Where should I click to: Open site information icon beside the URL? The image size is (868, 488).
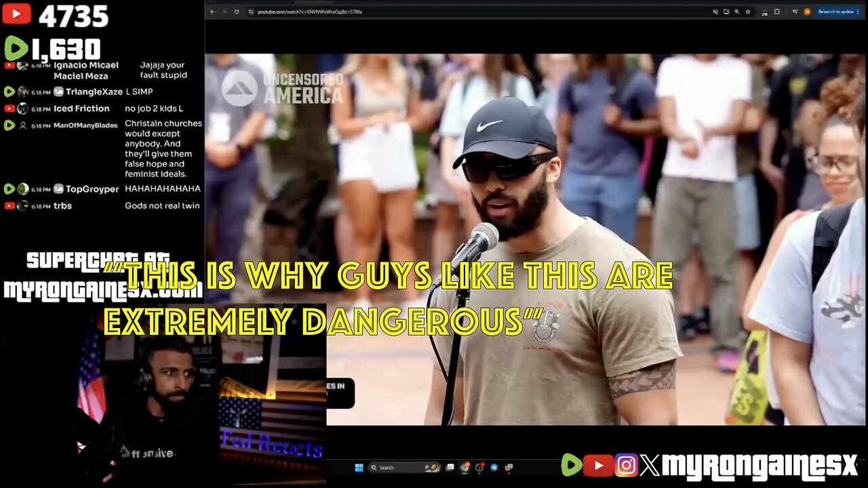pos(251,12)
